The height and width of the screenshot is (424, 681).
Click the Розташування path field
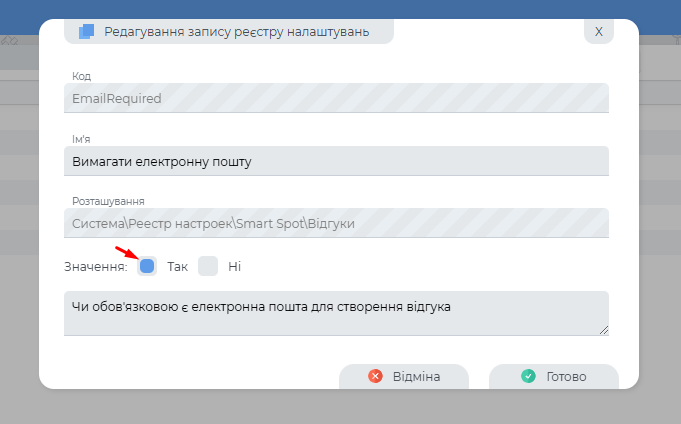[x=336, y=223]
